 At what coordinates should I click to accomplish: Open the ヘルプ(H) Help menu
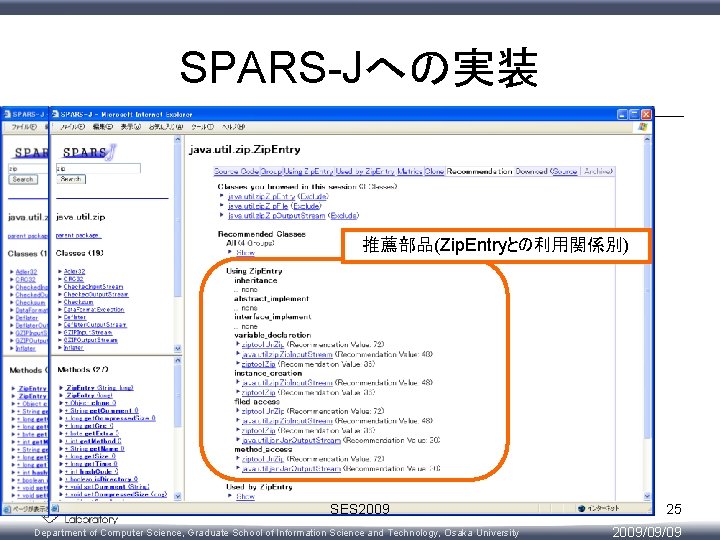[233, 127]
